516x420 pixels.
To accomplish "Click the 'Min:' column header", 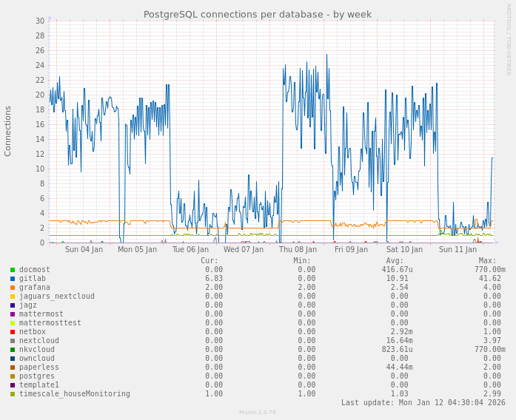I will click(x=302, y=260).
